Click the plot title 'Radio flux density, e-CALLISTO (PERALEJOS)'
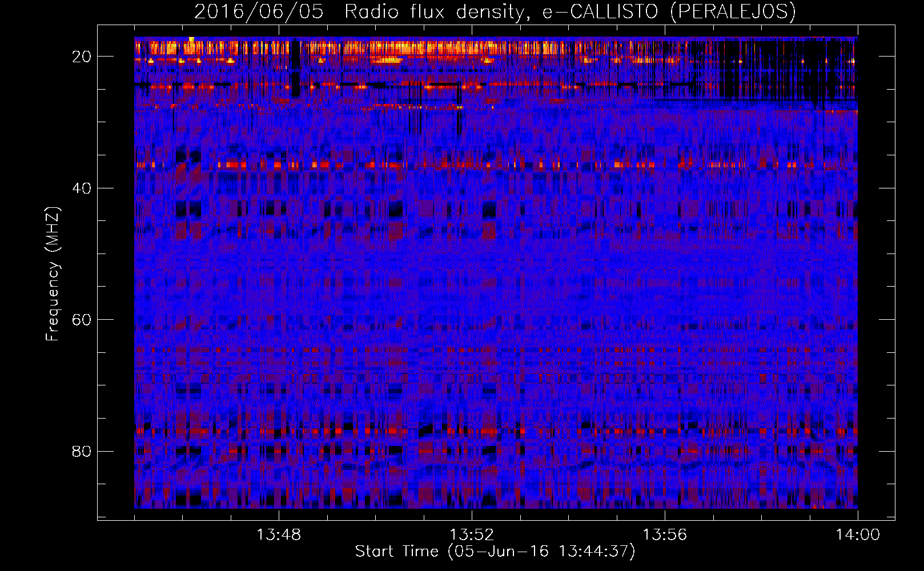This screenshot has width=924, height=571. coord(570,12)
